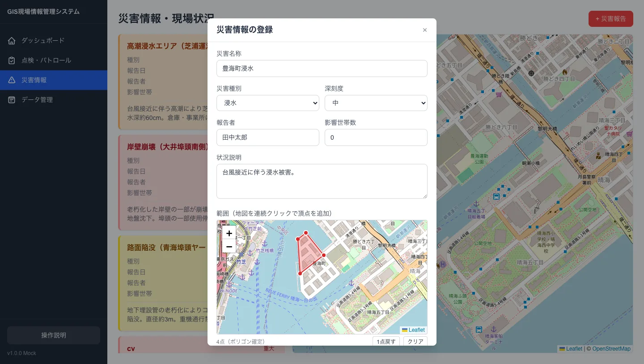The height and width of the screenshot is (364, 644).
Task: Open the 災害種別 dropdown
Action: [x=268, y=103]
